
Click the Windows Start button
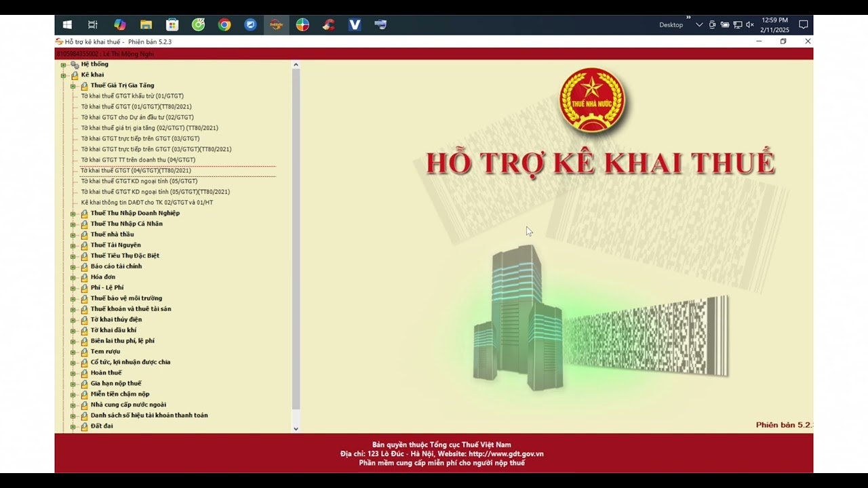(67, 25)
